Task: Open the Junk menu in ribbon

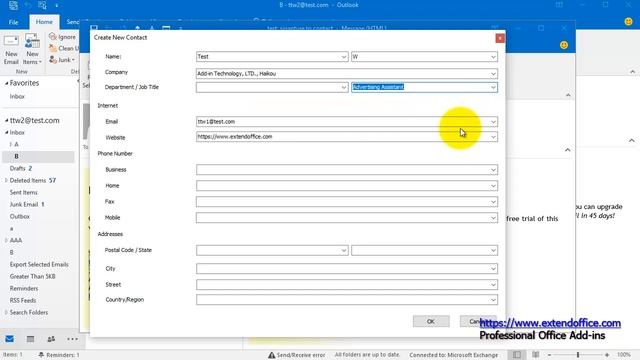Action: 62,60
